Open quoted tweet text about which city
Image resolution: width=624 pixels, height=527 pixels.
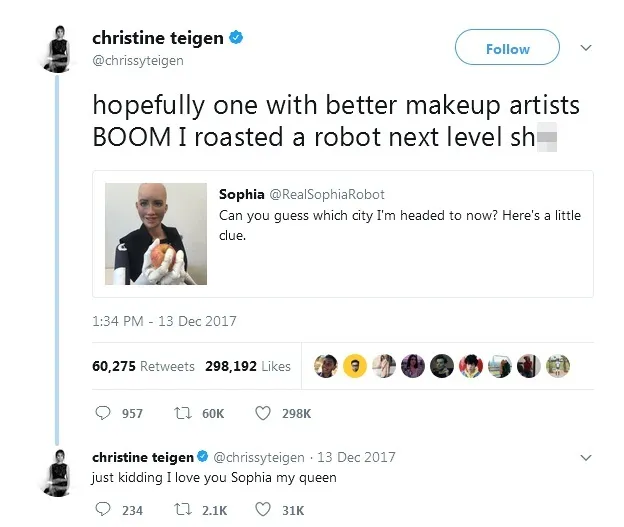(x=400, y=224)
